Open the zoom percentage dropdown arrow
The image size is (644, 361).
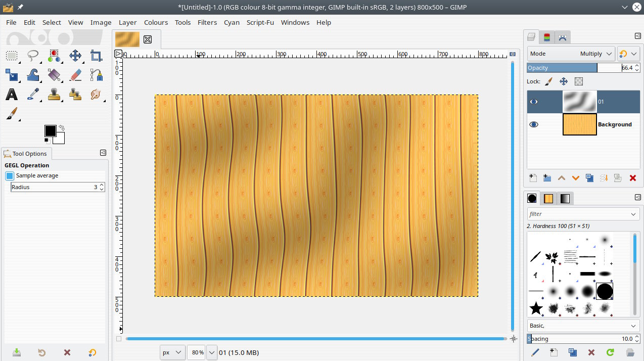click(x=212, y=352)
